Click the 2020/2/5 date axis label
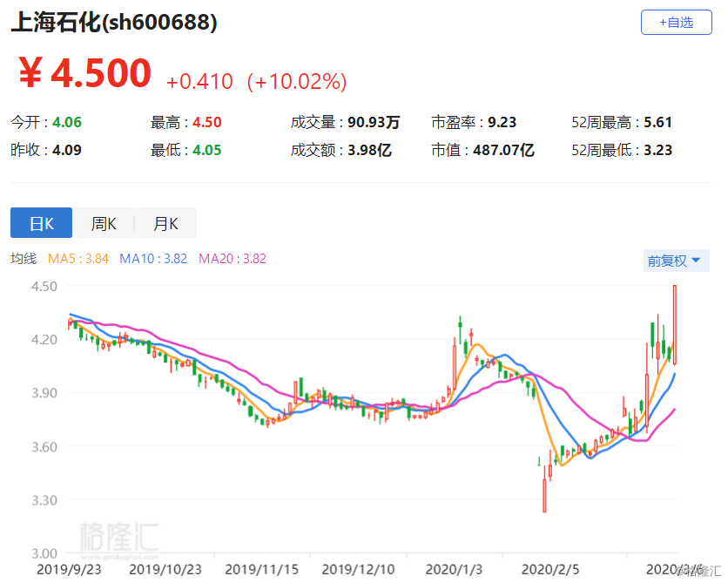 point(550,570)
